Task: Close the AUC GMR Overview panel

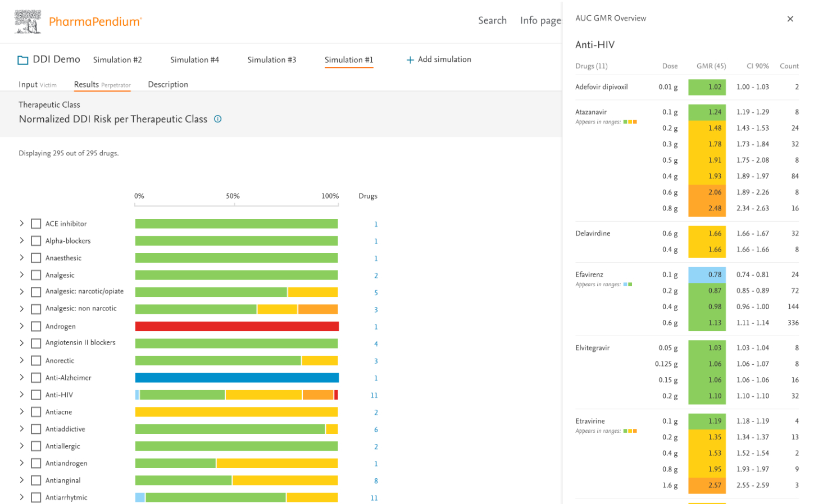Action: coord(790,19)
